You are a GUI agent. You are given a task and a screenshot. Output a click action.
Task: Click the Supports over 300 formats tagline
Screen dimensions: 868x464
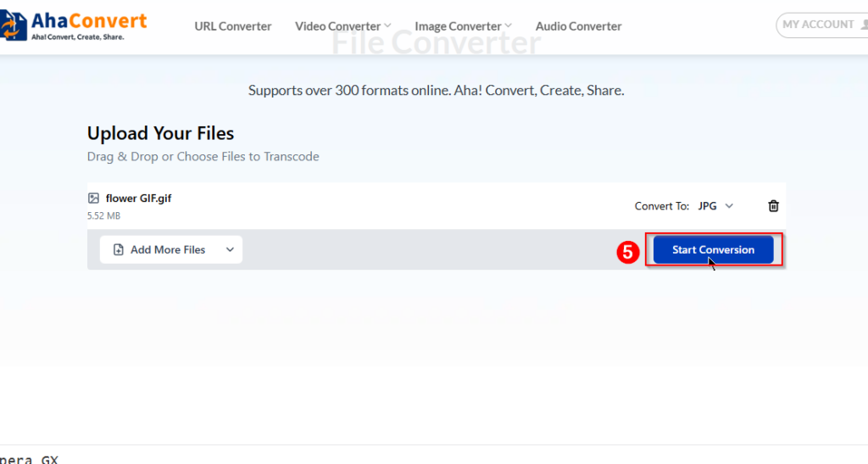coord(437,90)
